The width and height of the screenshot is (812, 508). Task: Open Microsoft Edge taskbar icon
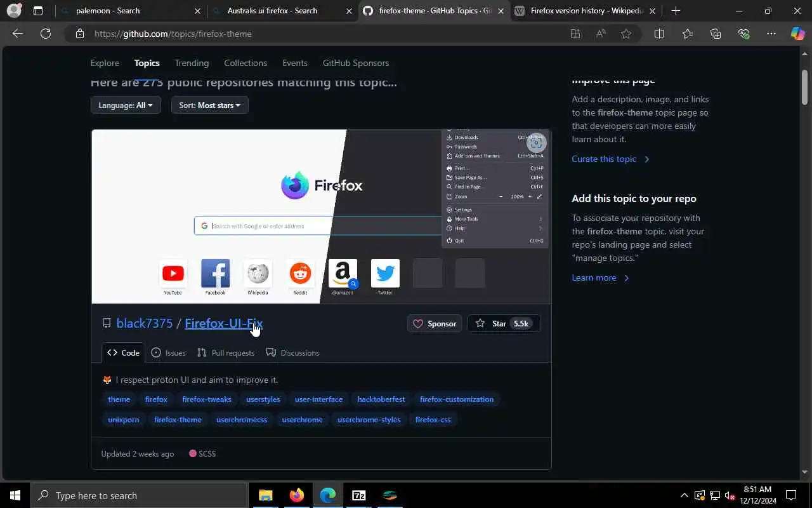point(328,495)
